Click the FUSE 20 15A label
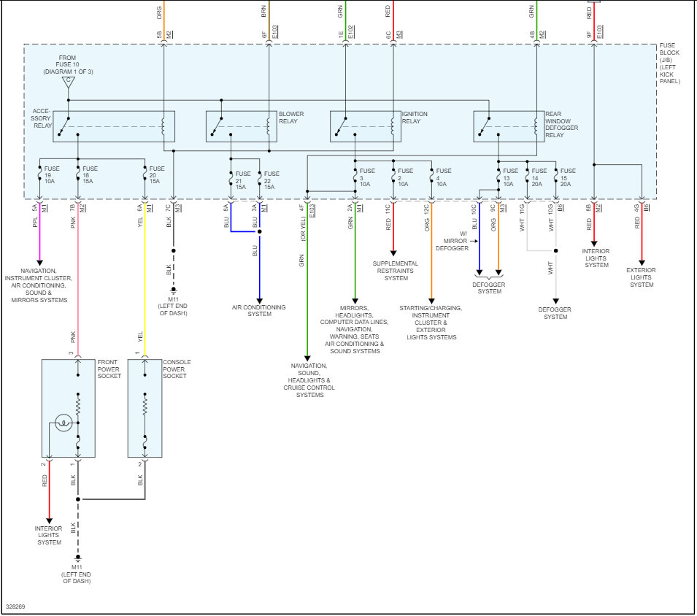Screen dimensions: 697x616 click(x=156, y=174)
